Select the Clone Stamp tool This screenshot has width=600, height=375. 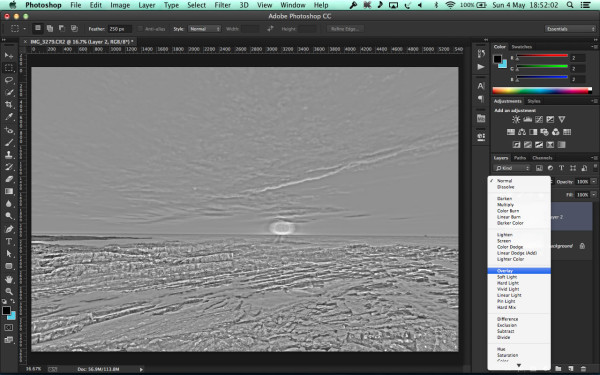9,155
